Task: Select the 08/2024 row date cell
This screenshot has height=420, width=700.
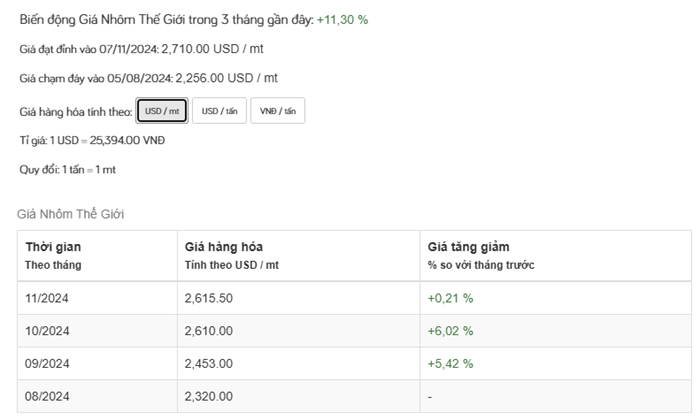Action: pos(47,397)
